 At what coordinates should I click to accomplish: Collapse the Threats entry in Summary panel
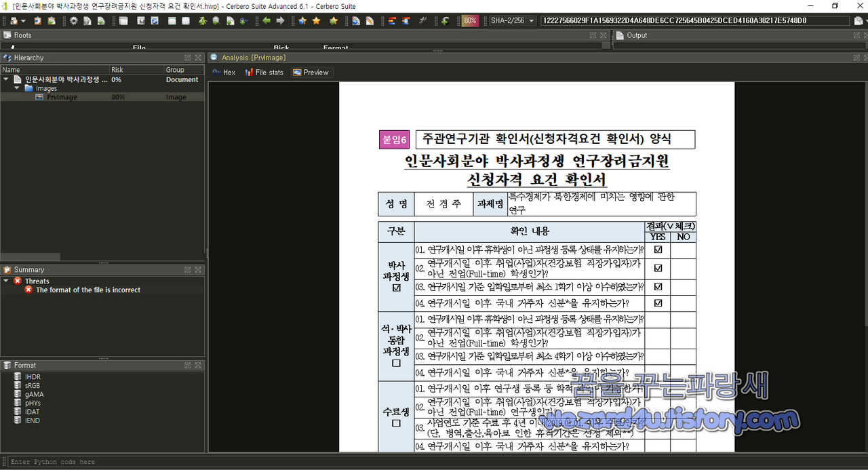pyautogui.click(x=7, y=281)
